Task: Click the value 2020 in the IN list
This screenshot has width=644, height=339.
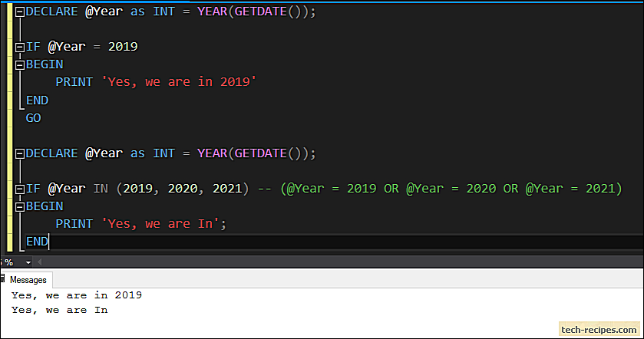Action: 183,189
